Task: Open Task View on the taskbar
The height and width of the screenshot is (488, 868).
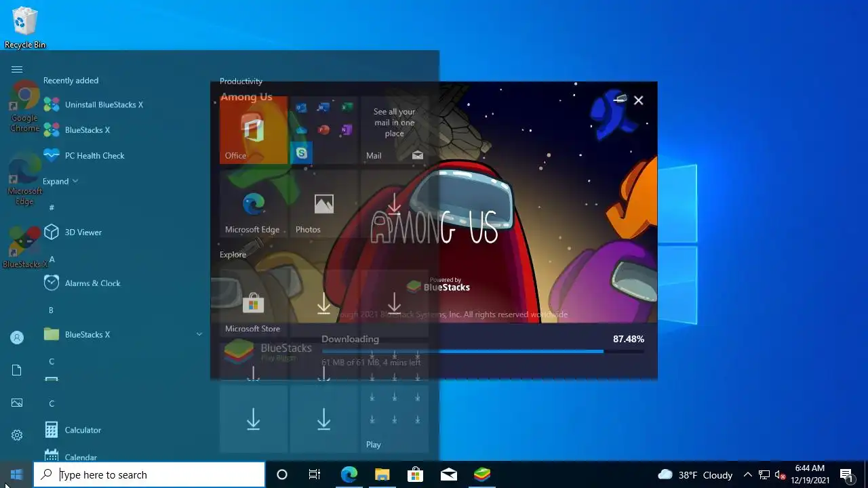Action: (x=315, y=474)
